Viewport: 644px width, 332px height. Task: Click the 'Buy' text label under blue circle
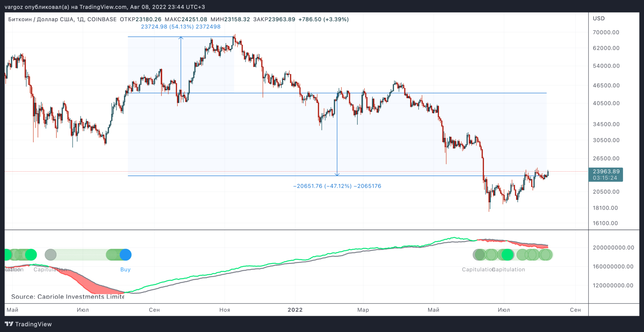[125, 269]
